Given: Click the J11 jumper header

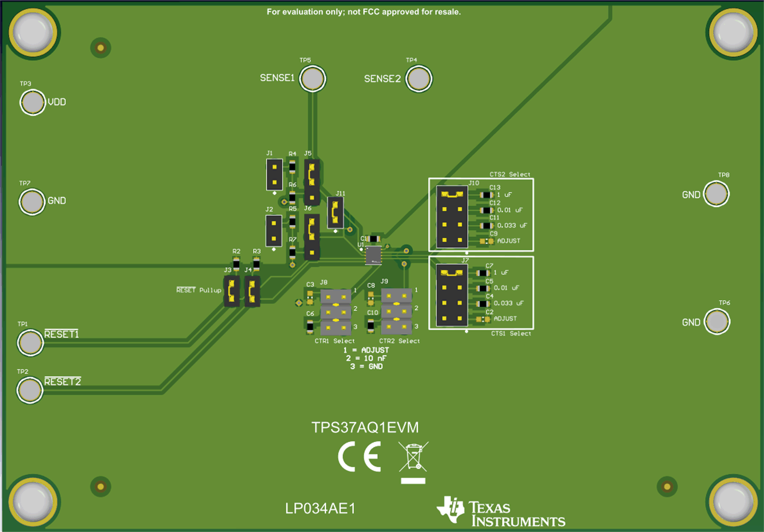Looking at the screenshot, I should tap(335, 212).
